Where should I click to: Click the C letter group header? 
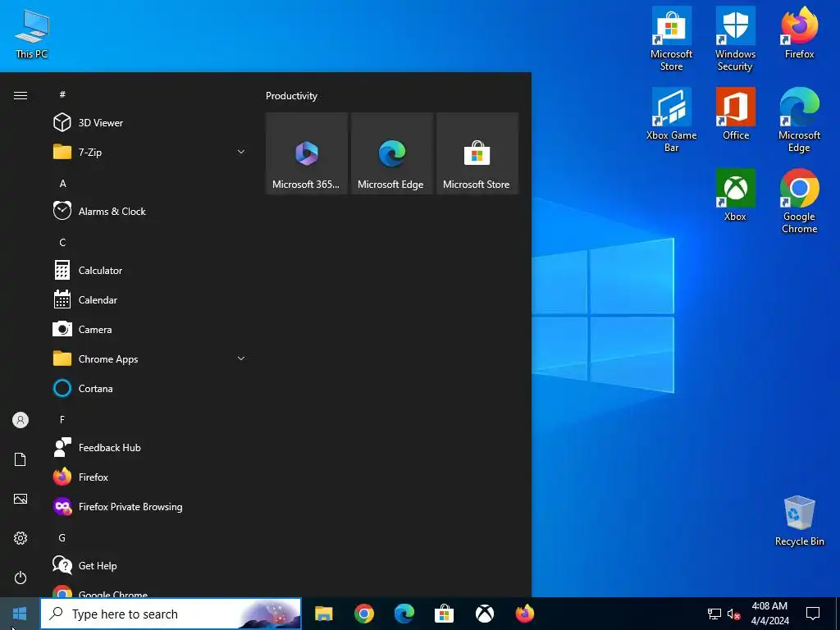62,243
